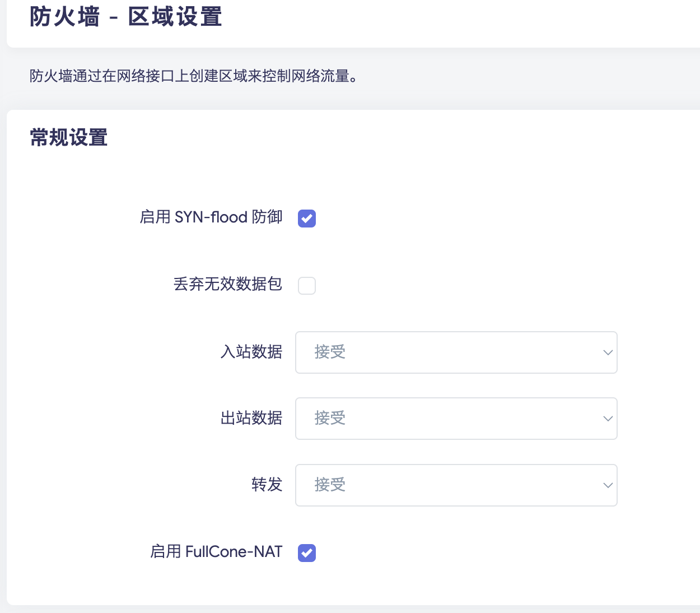Screen dimensions: 700x613
Task: Open the 转发 policy dropdown
Action: pyautogui.click(x=456, y=485)
